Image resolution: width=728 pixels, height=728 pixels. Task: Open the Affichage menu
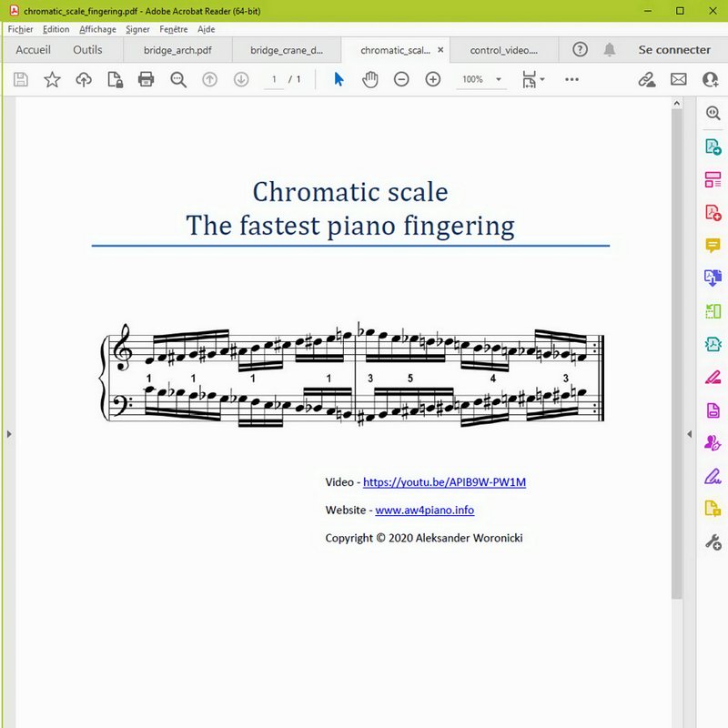pyautogui.click(x=97, y=29)
